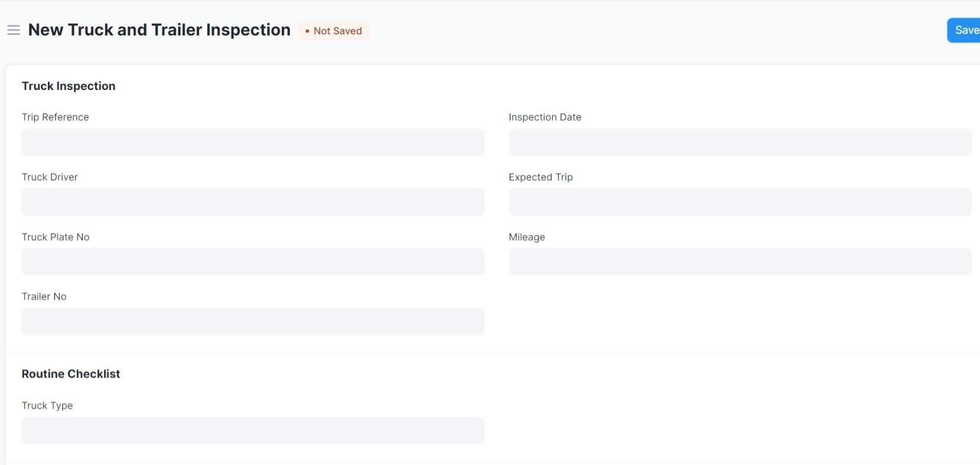Focus the Trip Reference input field

click(x=253, y=143)
